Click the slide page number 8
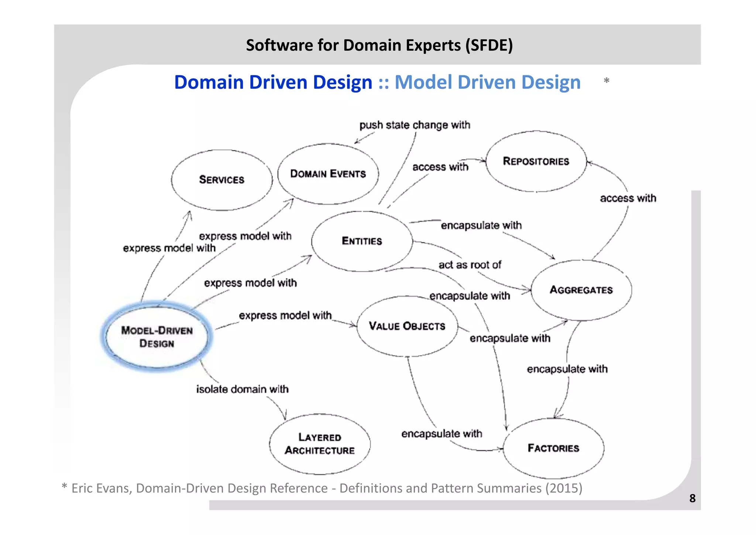The image size is (756, 535). click(693, 498)
